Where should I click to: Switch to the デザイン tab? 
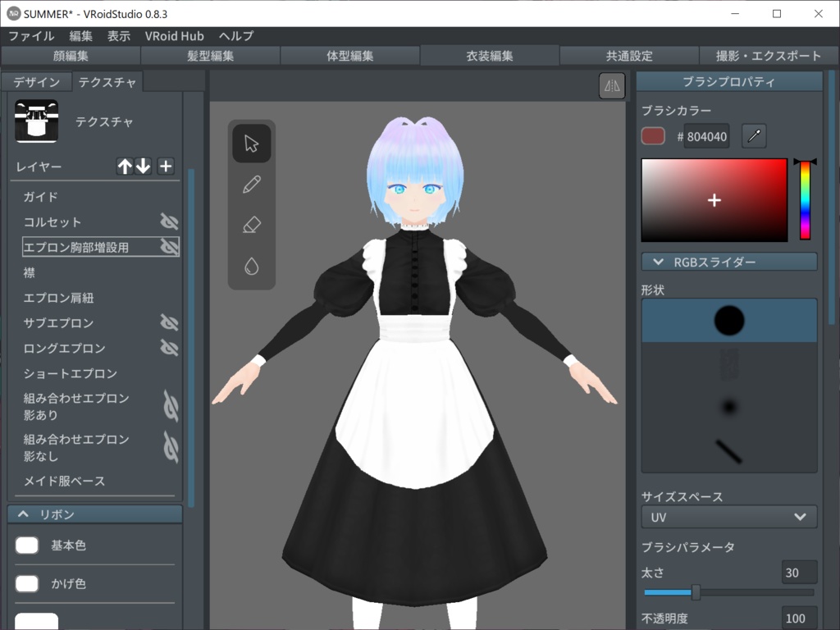pyautogui.click(x=36, y=81)
